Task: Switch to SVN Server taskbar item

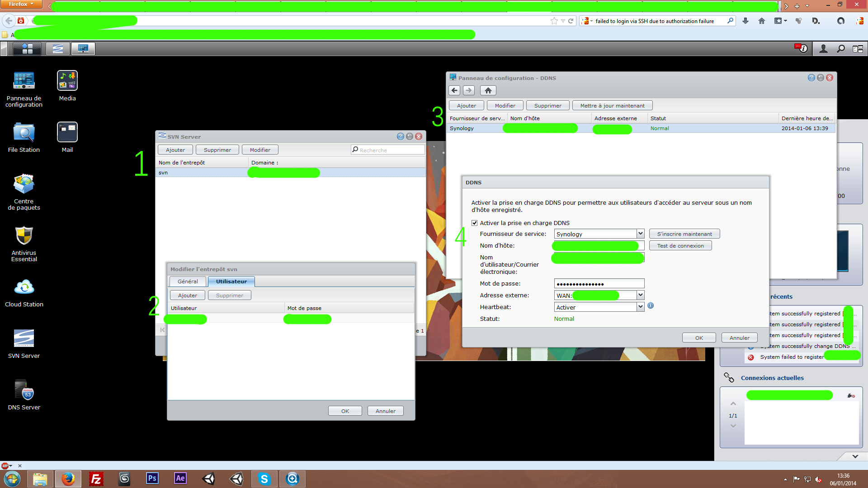Action: 58,49
